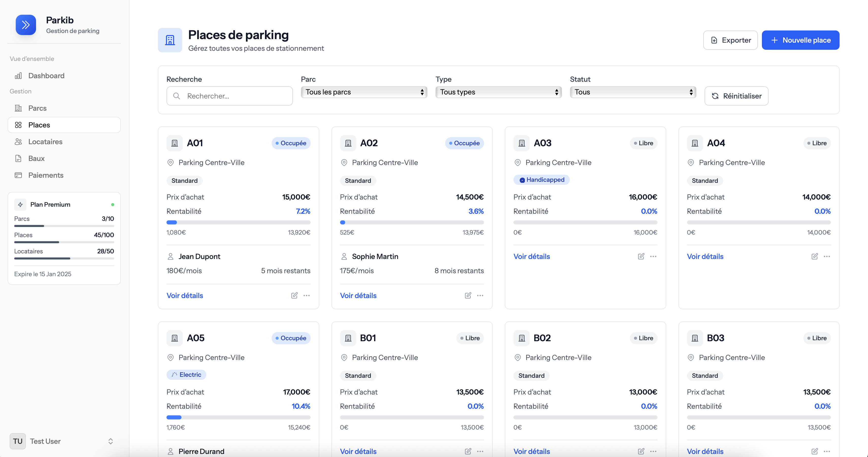Open the three-dot menu on A02 card
Image resolution: width=868 pixels, height=457 pixels.
click(x=480, y=296)
